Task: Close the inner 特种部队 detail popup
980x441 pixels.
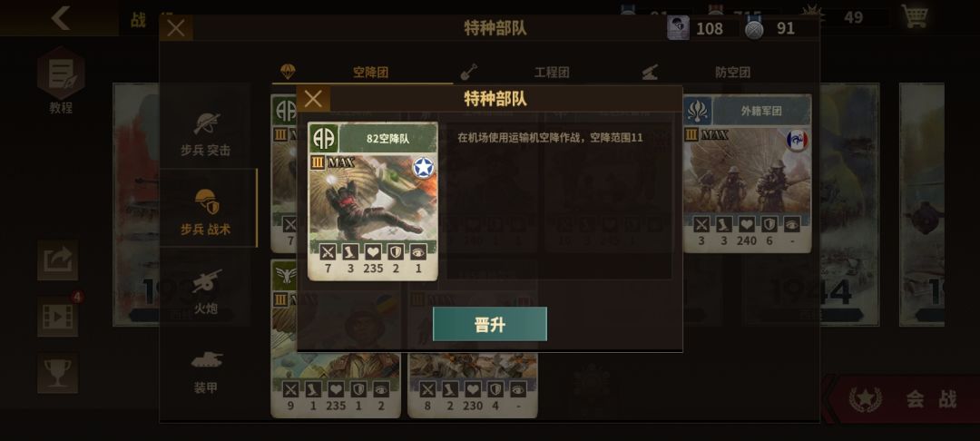Action: tap(313, 99)
